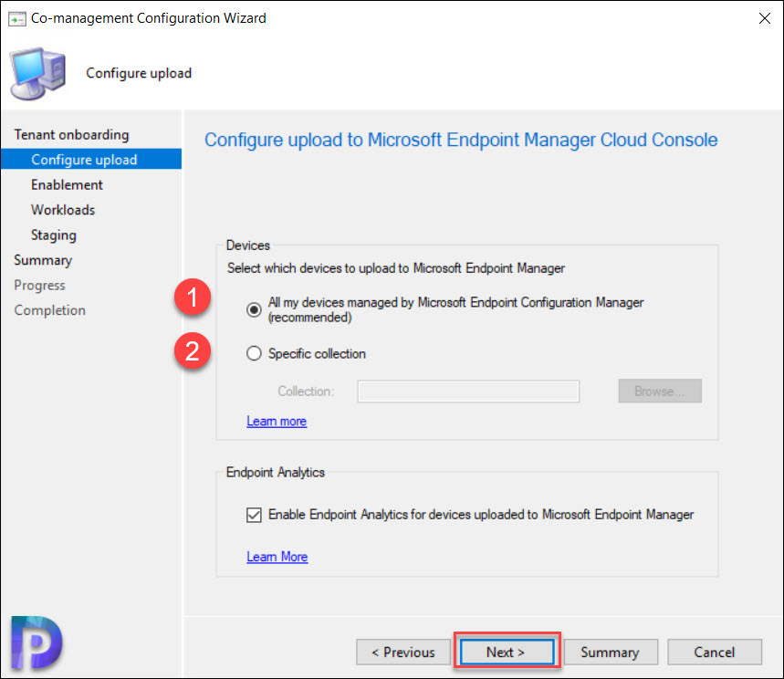Select Progress in the wizard sidebar
This screenshot has height=679, width=784.
click(39, 285)
